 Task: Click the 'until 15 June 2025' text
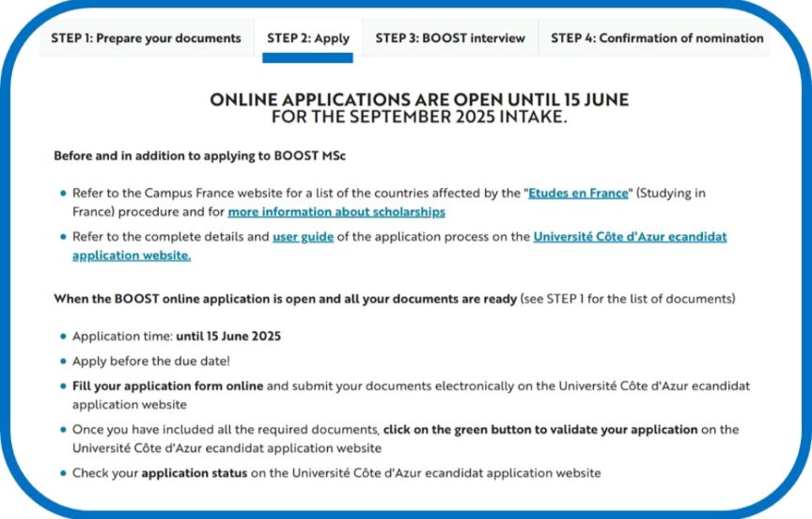pyautogui.click(x=228, y=337)
